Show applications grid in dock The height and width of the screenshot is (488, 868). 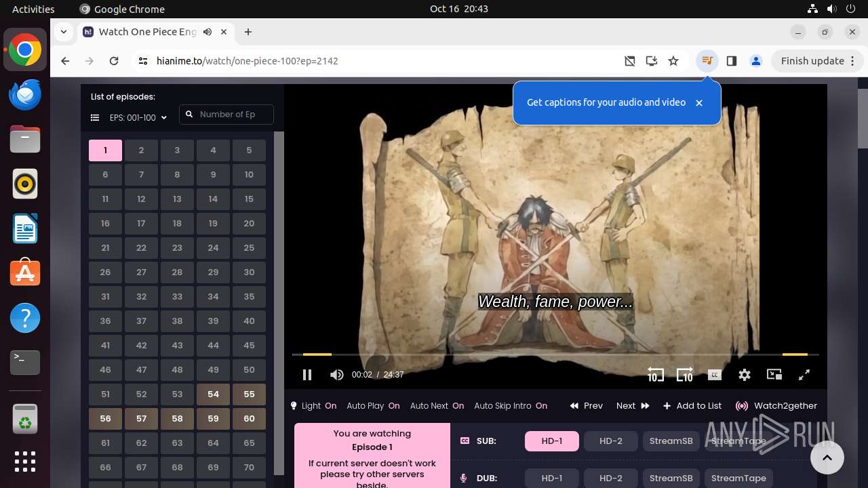pos(25,461)
